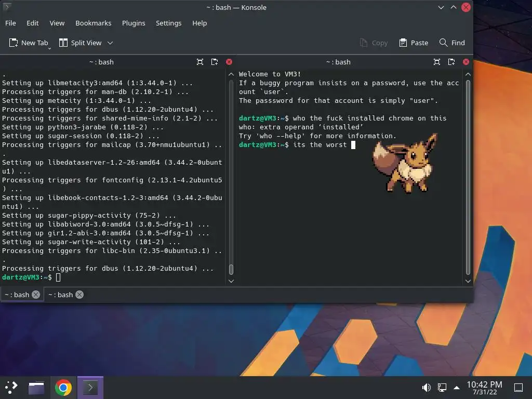Click the right pane scroll-down arrow

point(468,281)
